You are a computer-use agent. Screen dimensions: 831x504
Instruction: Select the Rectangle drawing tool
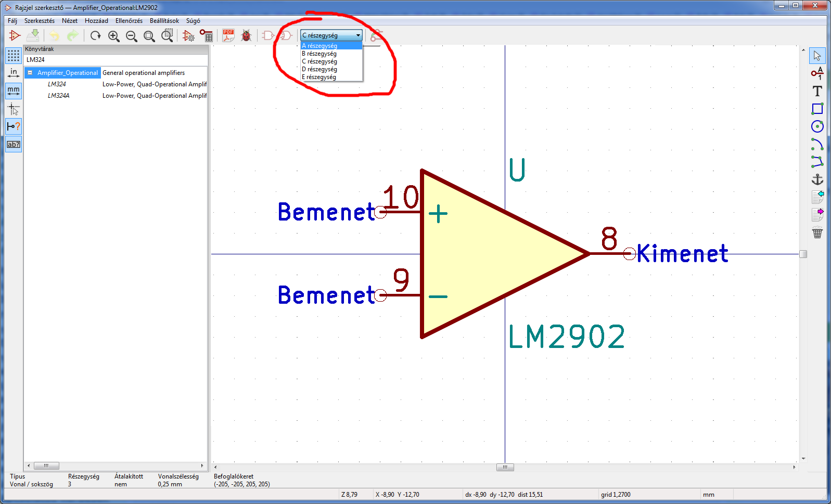tap(817, 109)
